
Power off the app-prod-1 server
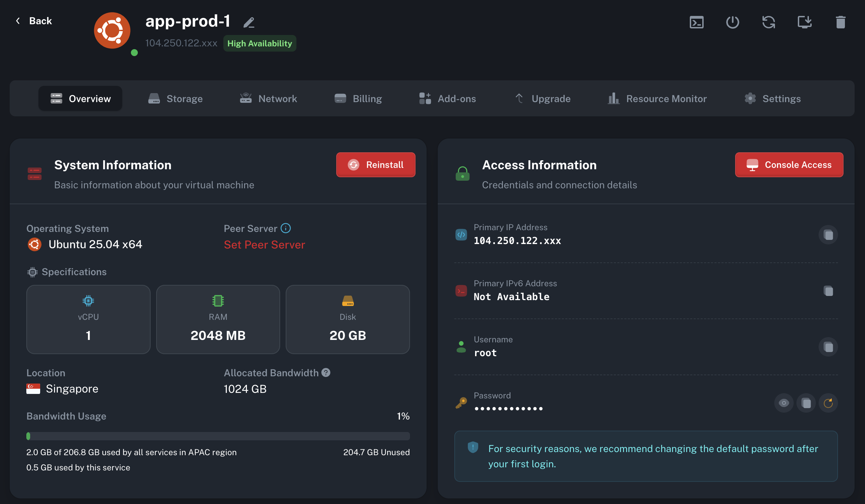[733, 22]
